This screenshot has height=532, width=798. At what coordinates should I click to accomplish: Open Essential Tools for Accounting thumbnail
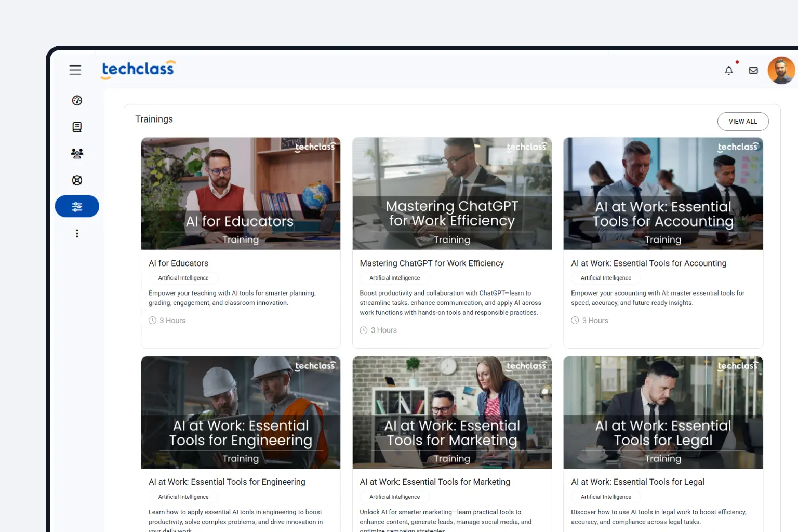tap(663, 193)
